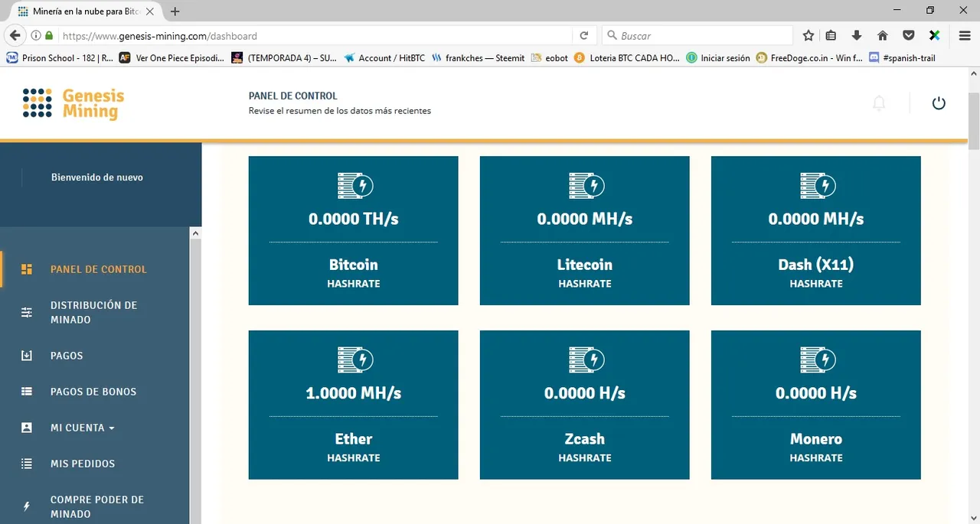This screenshot has width=980, height=524.
Task: Click the power logout icon
Action: (x=939, y=103)
